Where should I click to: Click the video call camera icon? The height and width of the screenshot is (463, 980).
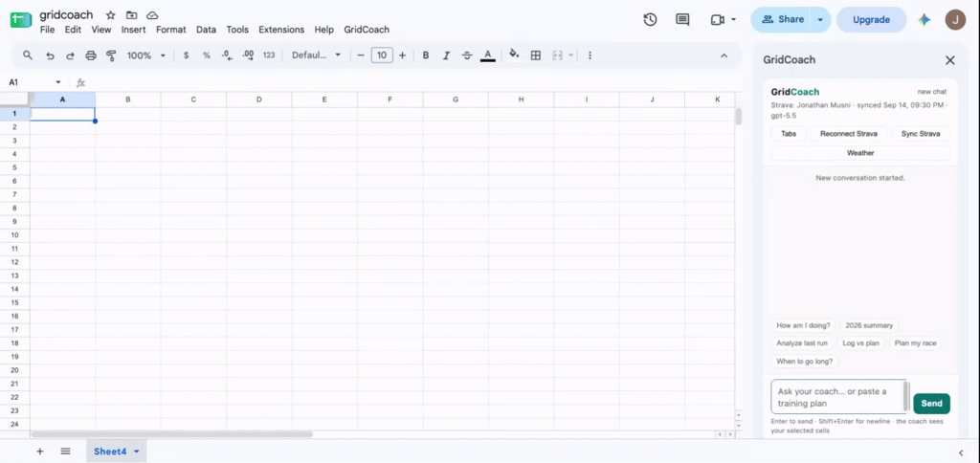pyautogui.click(x=717, y=20)
